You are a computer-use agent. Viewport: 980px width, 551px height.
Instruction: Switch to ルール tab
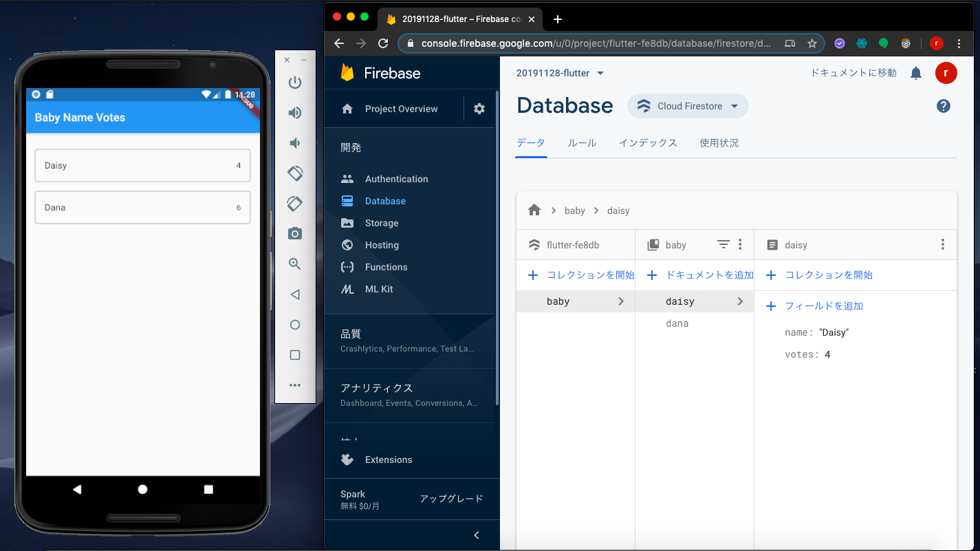point(582,143)
